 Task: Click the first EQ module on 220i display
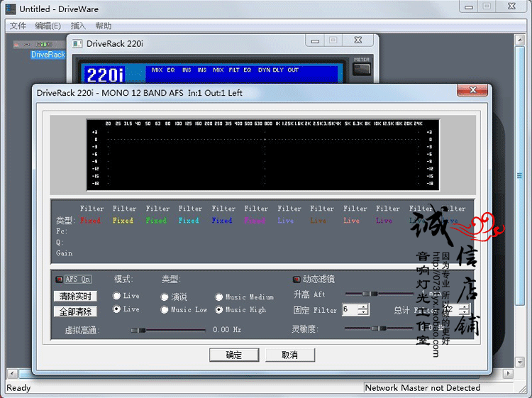coord(171,70)
